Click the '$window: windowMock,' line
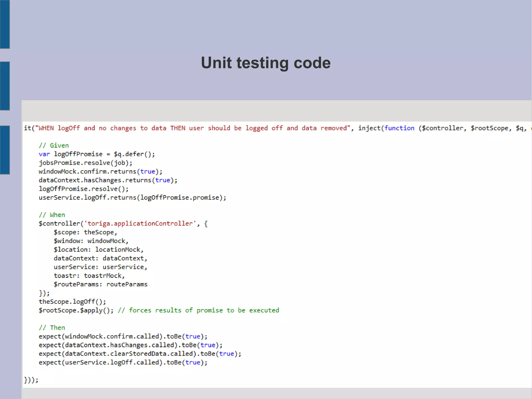Screen dimensions: 532x399 click(91, 241)
